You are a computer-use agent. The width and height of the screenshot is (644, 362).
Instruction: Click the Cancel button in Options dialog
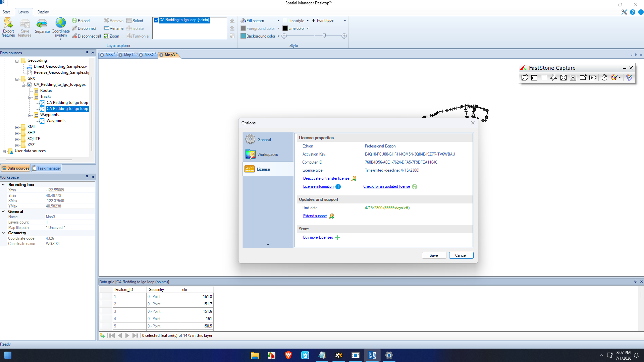click(461, 255)
